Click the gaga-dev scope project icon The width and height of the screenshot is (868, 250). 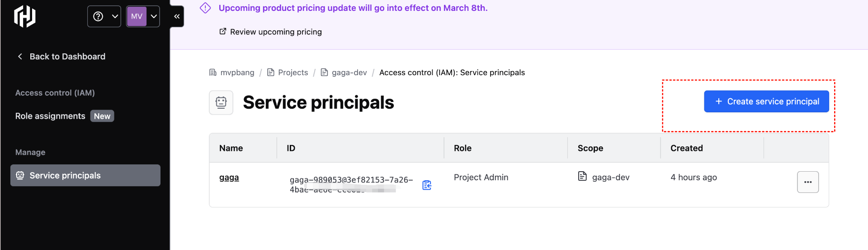tap(582, 176)
